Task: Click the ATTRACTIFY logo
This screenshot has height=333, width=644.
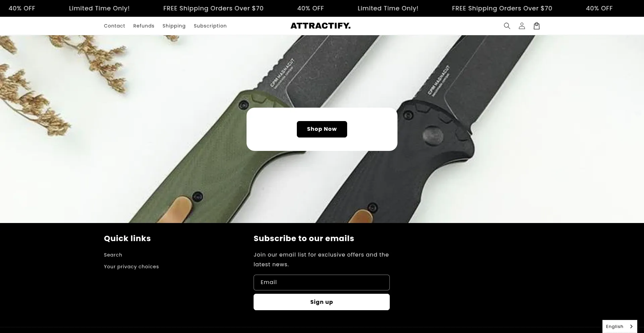Action: pos(320,26)
